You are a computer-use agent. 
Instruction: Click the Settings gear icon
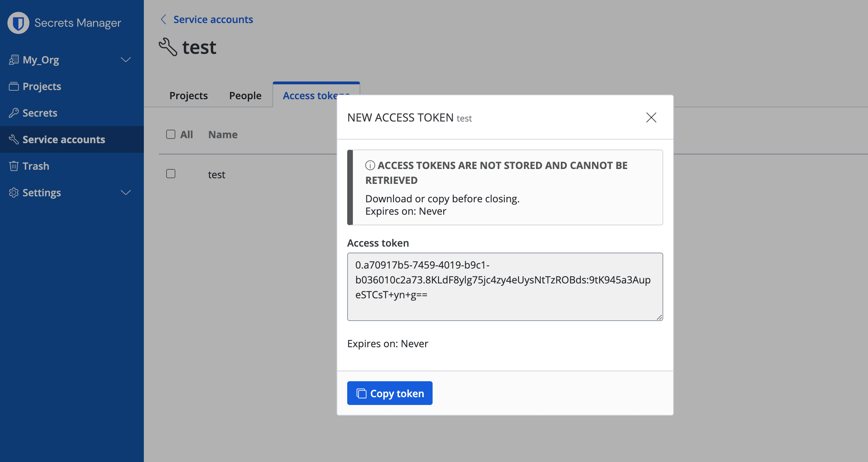[x=14, y=192]
